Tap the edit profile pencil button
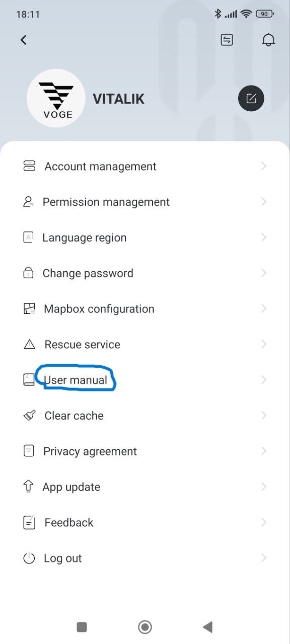This screenshot has width=290, height=644. [x=251, y=98]
